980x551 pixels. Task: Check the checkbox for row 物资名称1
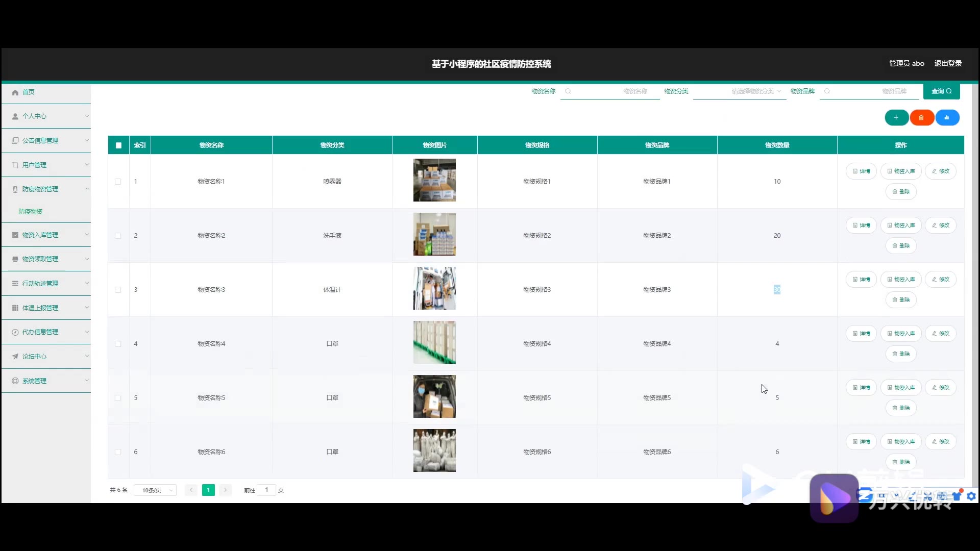pos(118,182)
